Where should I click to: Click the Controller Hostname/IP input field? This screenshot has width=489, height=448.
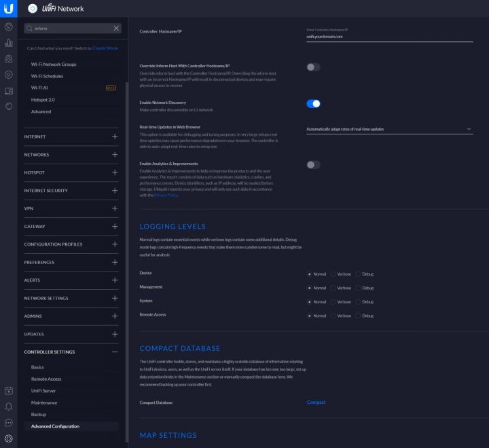[388, 37]
